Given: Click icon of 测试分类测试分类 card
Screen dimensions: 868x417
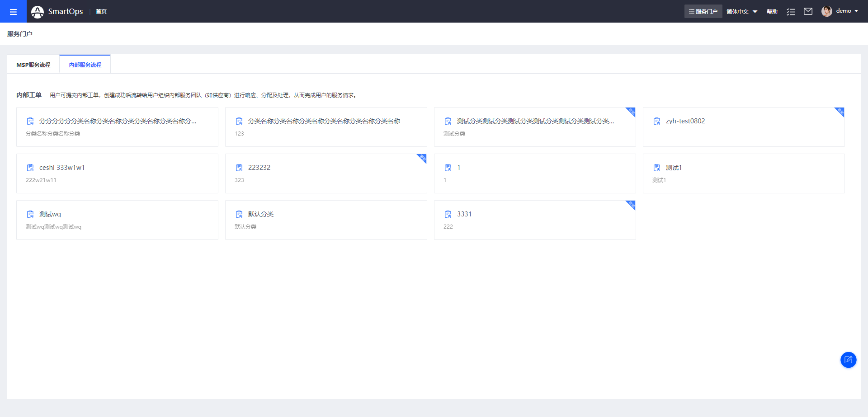Looking at the screenshot, I should (x=448, y=121).
